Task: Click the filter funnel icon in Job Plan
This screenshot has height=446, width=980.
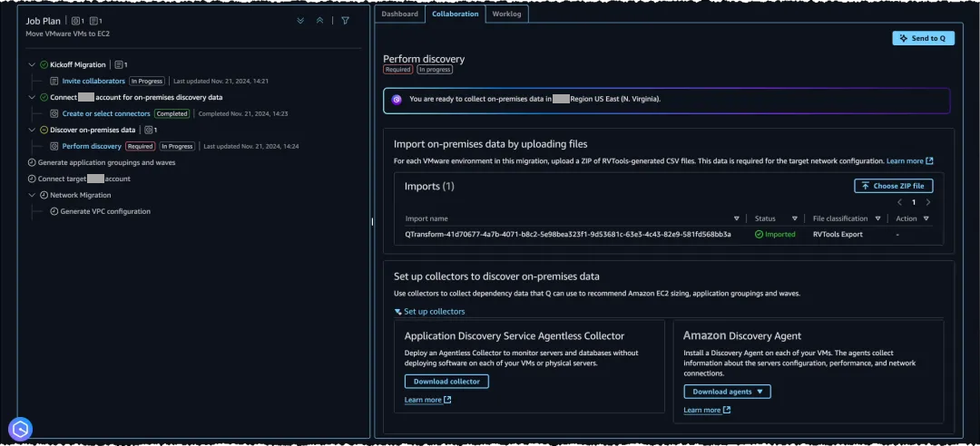Action: coord(345,21)
